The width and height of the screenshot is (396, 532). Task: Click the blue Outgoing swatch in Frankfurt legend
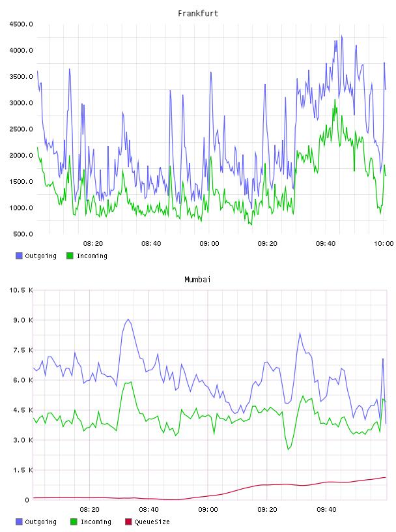pos(19,256)
